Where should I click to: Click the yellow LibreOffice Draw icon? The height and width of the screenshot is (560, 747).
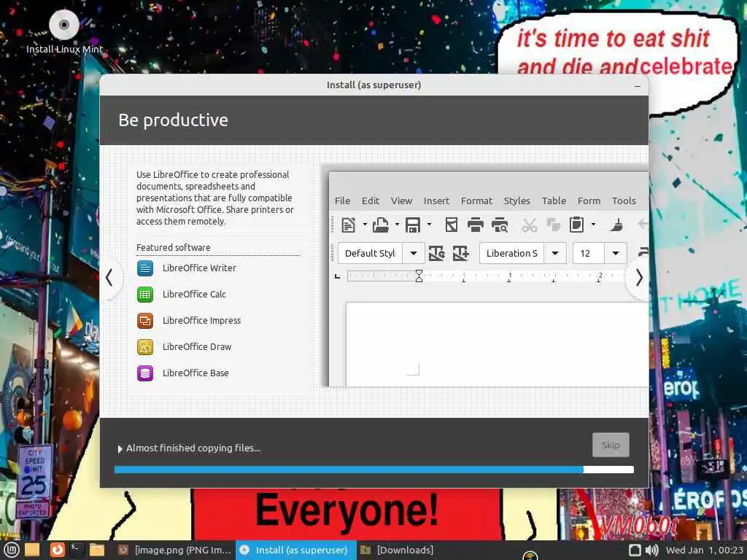145,346
